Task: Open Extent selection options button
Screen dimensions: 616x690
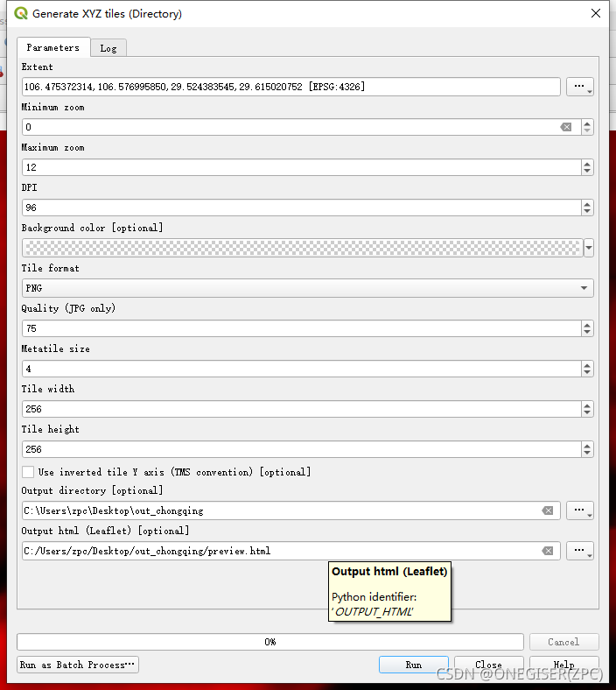Action: pos(580,87)
